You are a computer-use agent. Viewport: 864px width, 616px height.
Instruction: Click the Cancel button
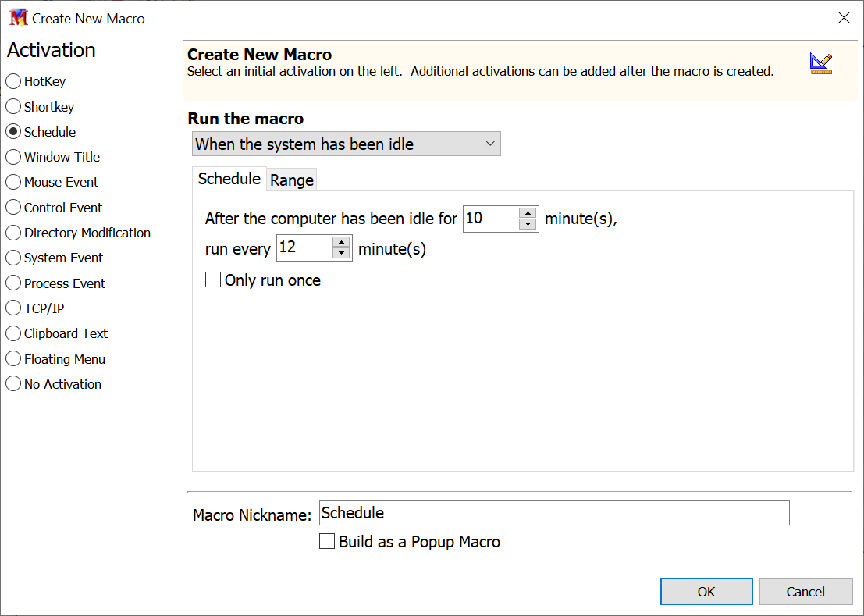click(805, 592)
